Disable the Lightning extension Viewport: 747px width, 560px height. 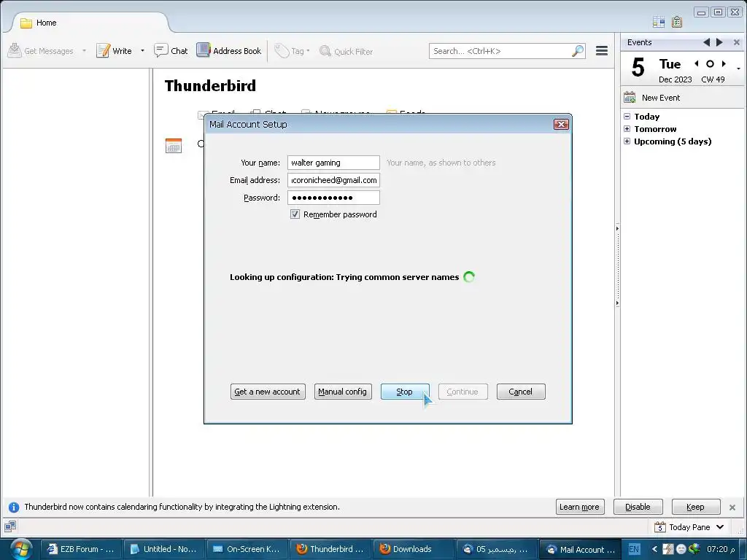coord(638,507)
